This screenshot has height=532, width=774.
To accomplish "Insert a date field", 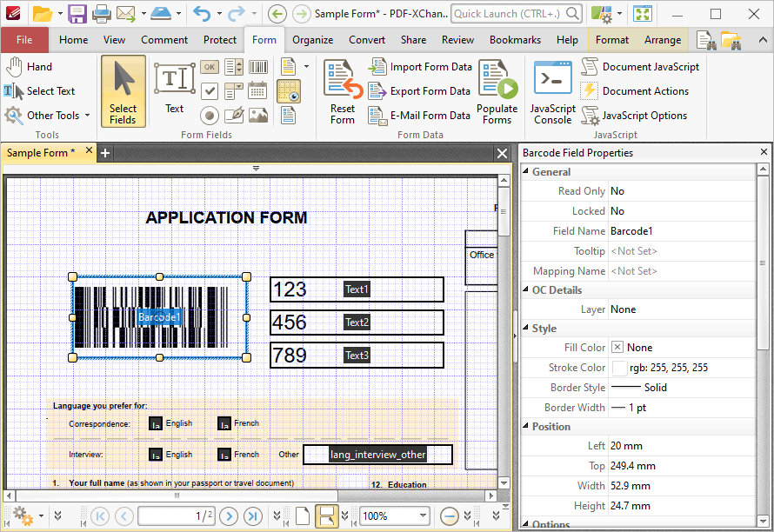I will pos(258,90).
